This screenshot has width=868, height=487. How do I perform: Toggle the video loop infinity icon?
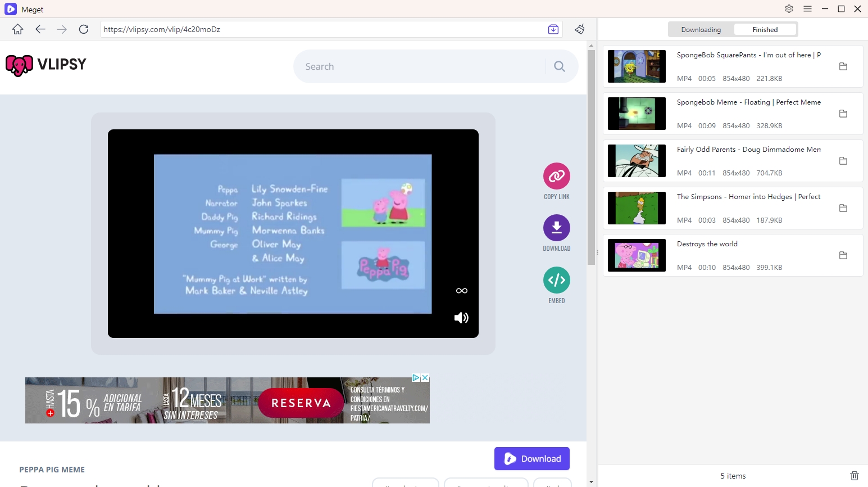point(462,291)
